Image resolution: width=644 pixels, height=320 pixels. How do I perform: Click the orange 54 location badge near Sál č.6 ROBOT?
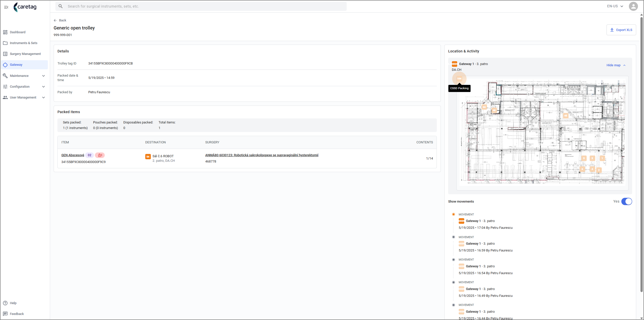click(x=148, y=156)
